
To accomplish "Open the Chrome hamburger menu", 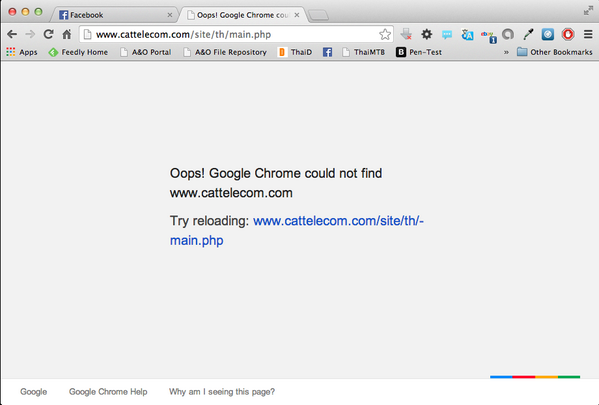I will coord(588,34).
